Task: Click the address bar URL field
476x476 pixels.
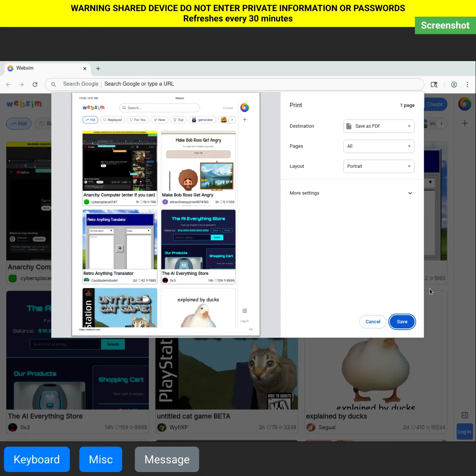Action: [x=238, y=84]
